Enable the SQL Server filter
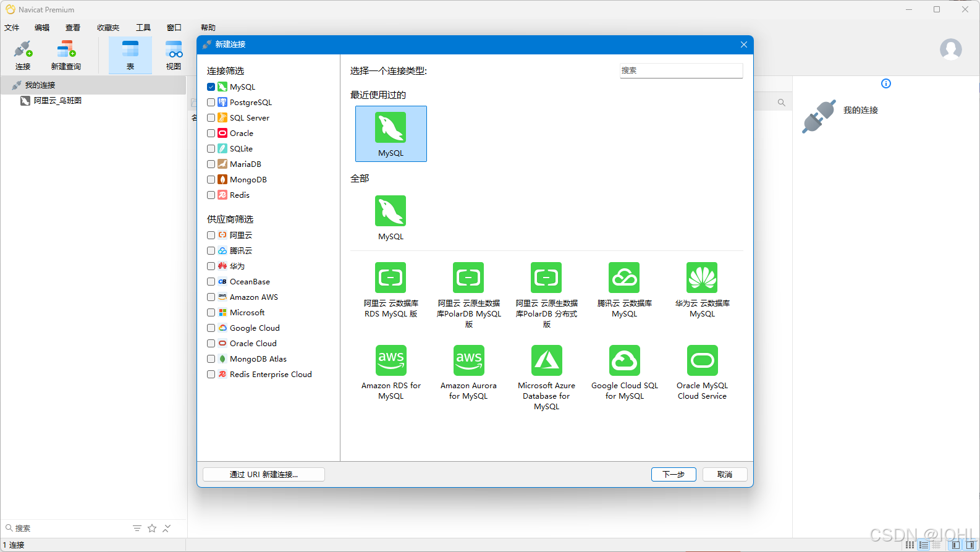 [211, 118]
